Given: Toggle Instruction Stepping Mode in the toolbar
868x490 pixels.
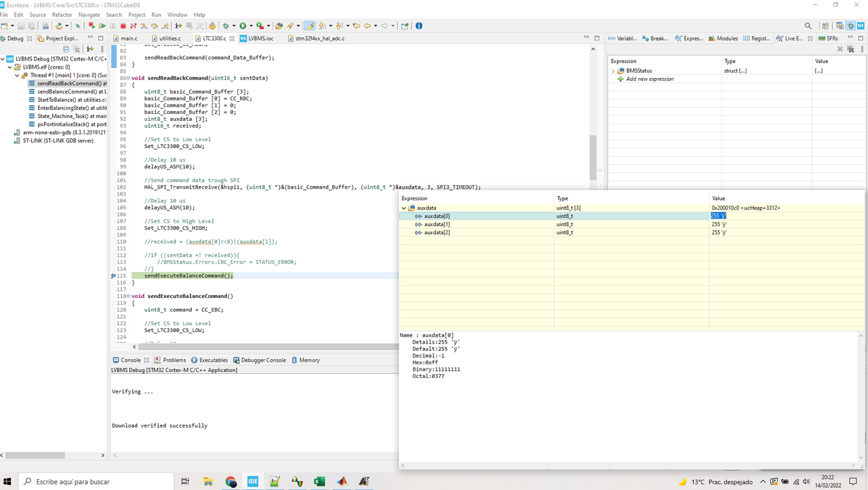Looking at the screenshot, I should [x=179, y=26].
